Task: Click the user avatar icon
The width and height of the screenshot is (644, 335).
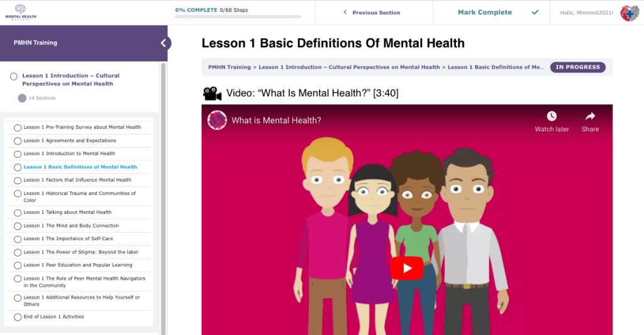Action: pos(630,13)
